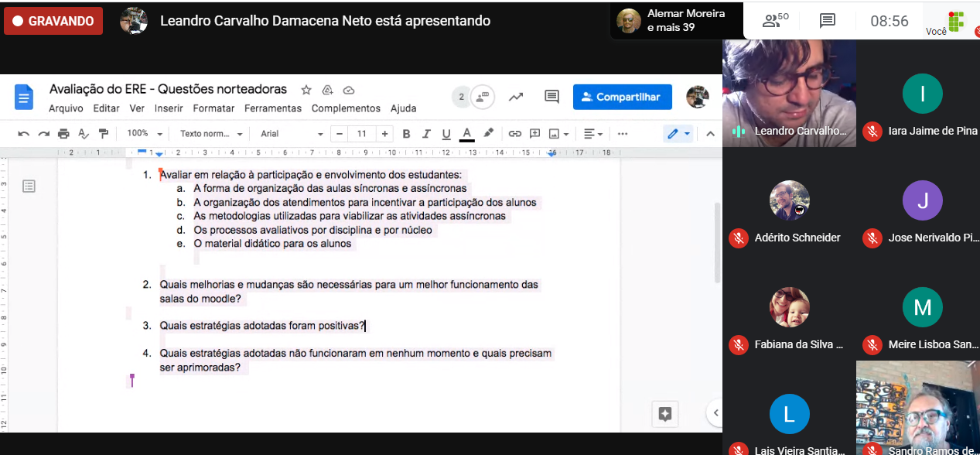This screenshot has width=980, height=455.
Task: Star the document Avaliação do ERE
Action: (306, 90)
